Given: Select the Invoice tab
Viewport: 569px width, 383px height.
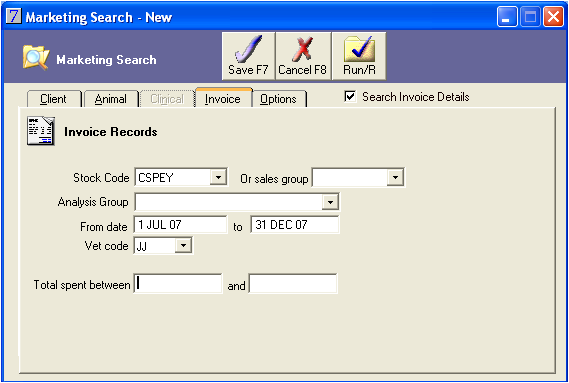Looking at the screenshot, I should pyautogui.click(x=223, y=98).
